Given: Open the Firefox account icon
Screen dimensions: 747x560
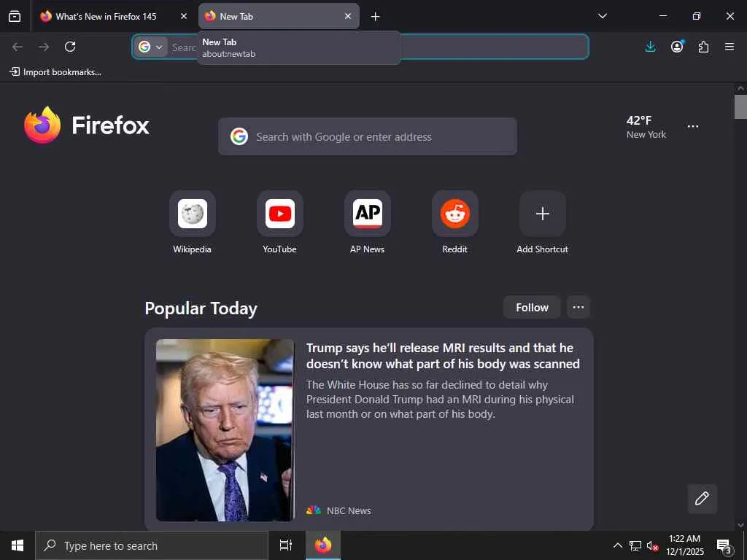Looking at the screenshot, I should pyautogui.click(x=677, y=47).
